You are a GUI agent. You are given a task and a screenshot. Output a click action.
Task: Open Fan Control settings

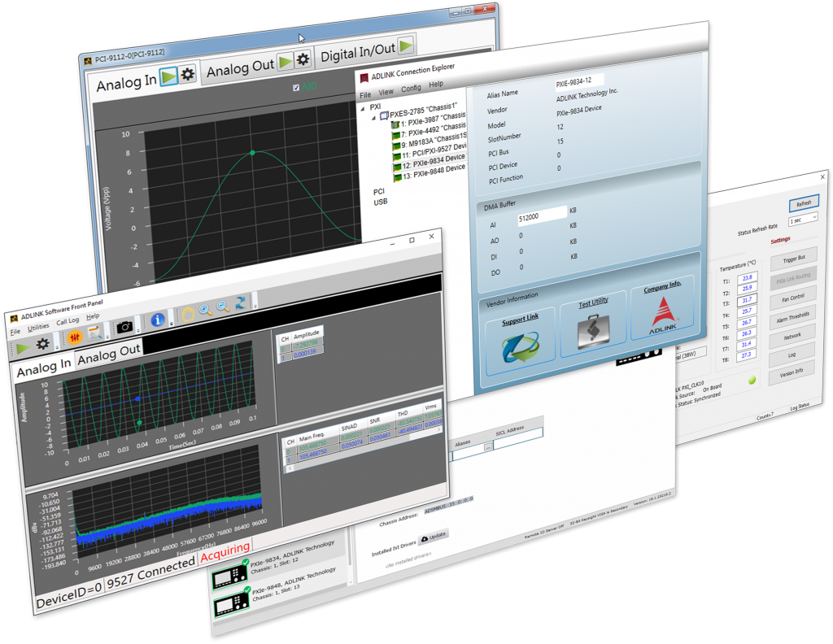point(793,297)
